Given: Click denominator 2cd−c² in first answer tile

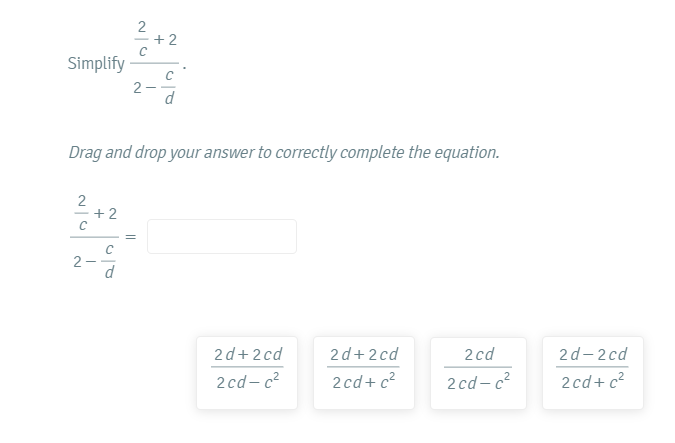Looking at the screenshot, I should (248, 384).
